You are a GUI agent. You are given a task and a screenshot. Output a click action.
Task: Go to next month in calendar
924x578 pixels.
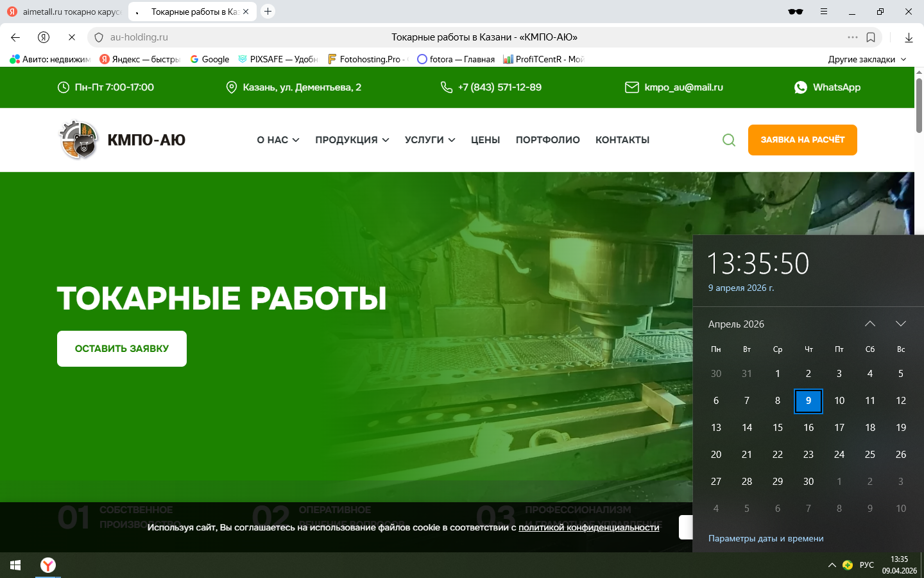[900, 324]
